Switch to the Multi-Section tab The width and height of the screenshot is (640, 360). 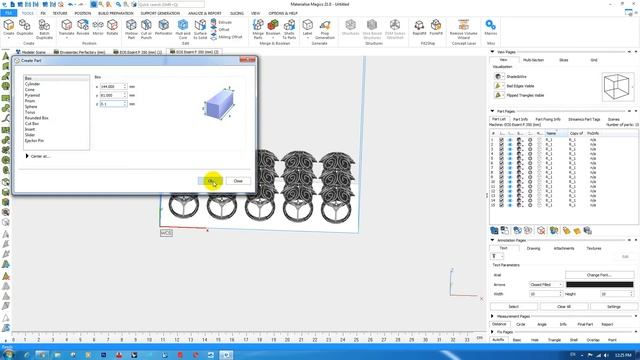pyautogui.click(x=533, y=60)
